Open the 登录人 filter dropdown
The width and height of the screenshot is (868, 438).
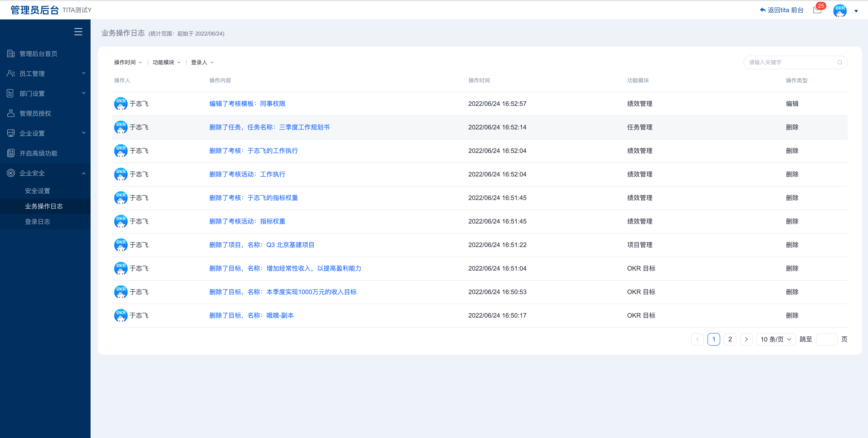202,62
